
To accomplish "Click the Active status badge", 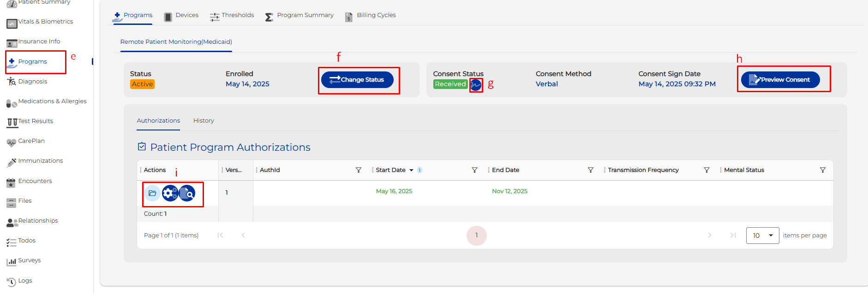I will 142,84.
